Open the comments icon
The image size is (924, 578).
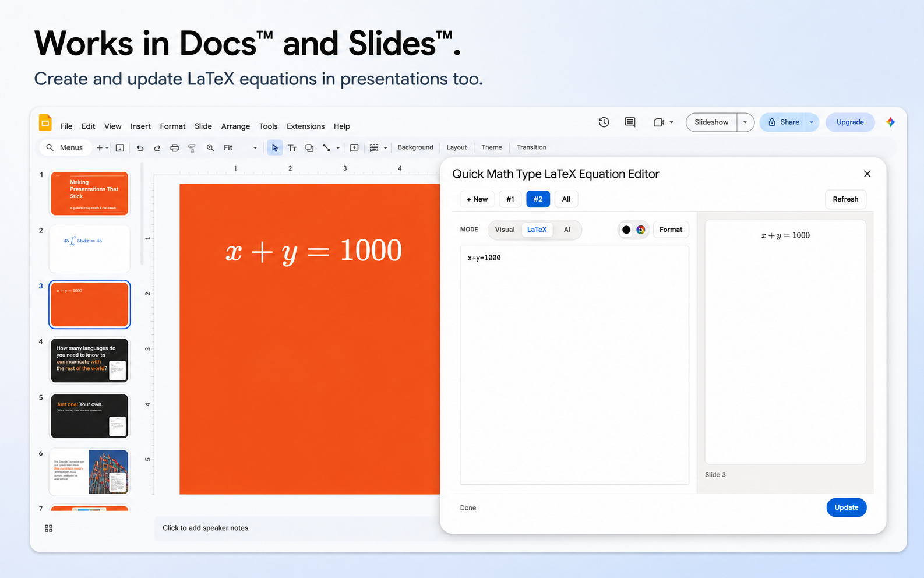[x=630, y=122]
